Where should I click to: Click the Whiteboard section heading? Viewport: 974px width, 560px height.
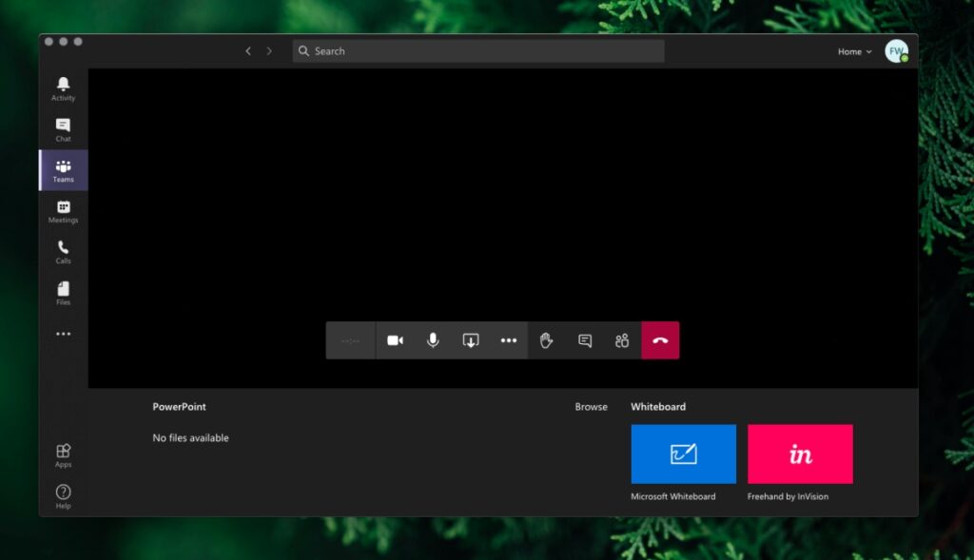tap(658, 407)
